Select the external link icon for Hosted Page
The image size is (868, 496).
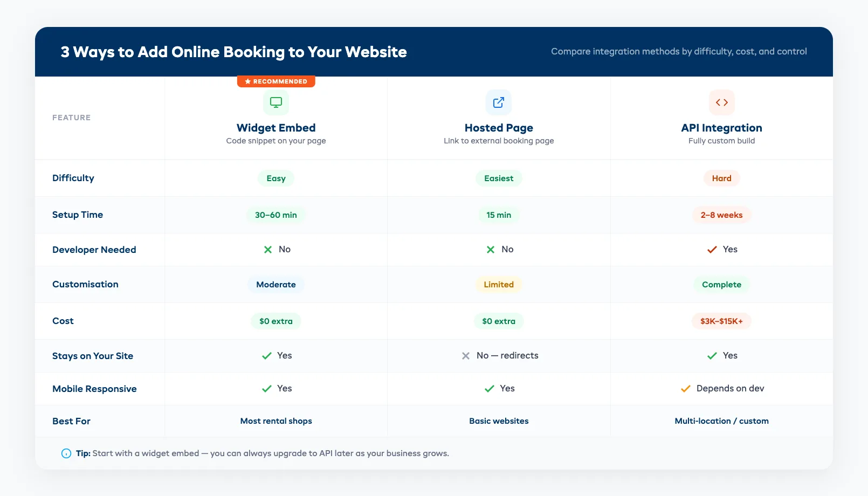coord(499,102)
